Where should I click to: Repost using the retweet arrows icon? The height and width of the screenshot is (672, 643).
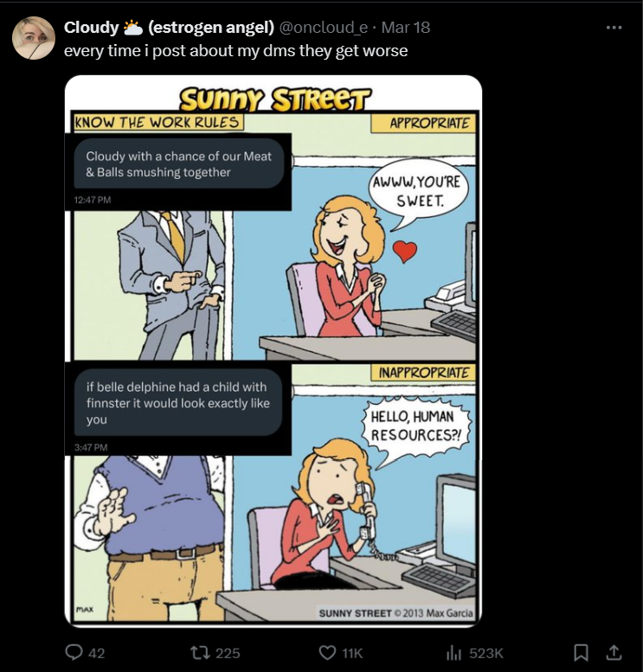pyautogui.click(x=200, y=653)
